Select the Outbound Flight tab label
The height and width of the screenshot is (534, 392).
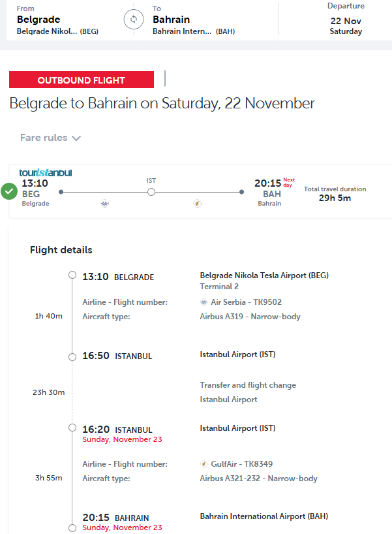[x=82, y=80]
